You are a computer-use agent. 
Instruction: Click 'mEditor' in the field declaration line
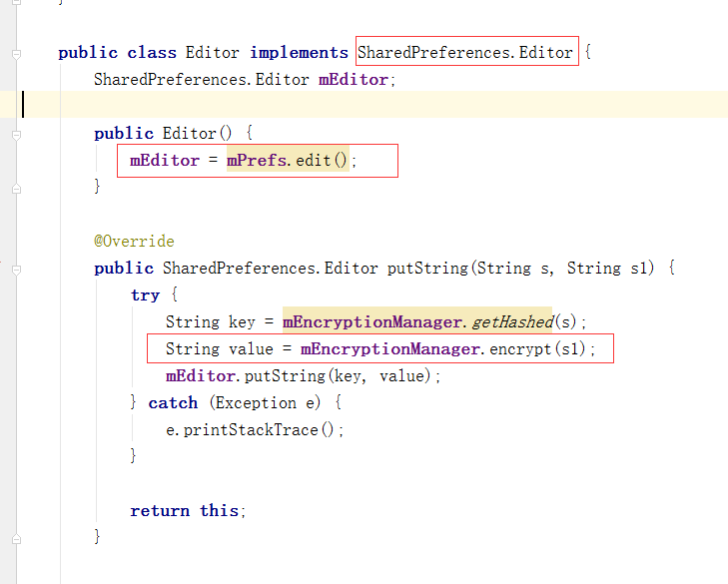coord(354,80)
